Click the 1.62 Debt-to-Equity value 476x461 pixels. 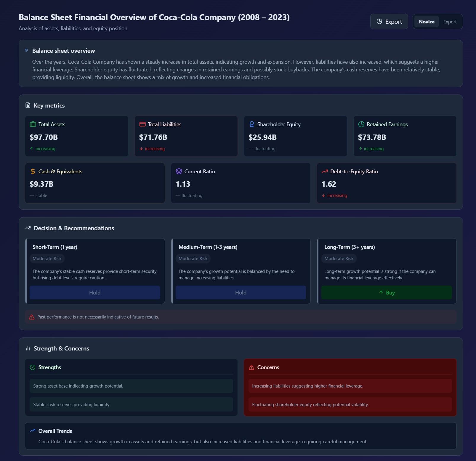click(x=329, y=184)
